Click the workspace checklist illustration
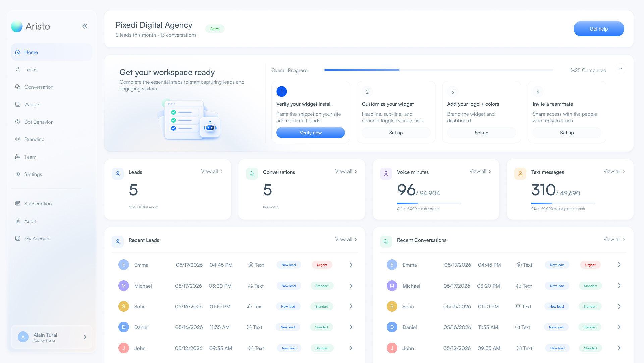 tap(189, 119)
